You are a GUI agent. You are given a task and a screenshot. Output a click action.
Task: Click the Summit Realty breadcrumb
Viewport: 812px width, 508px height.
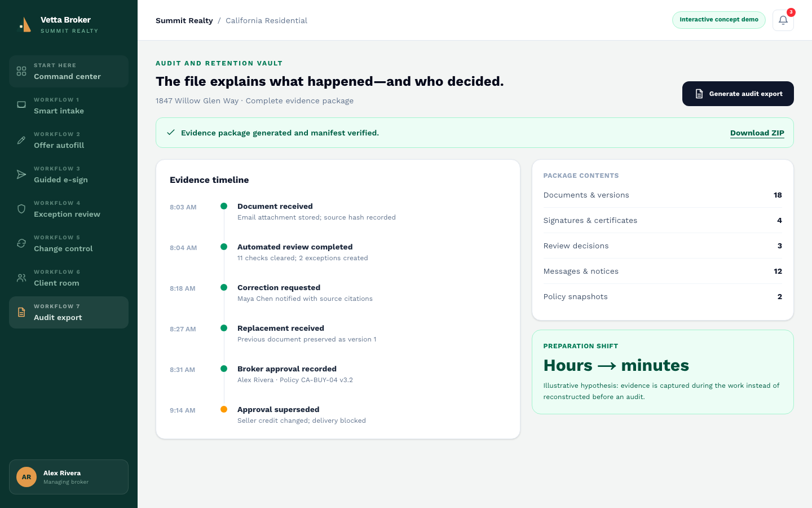(184, 20)
